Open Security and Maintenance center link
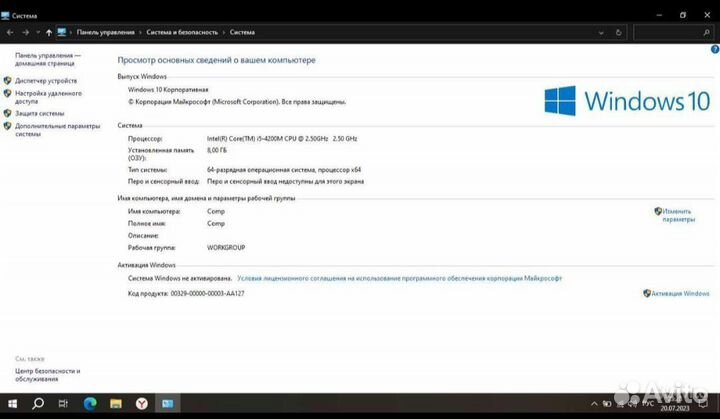The image size is (720, 419). coord(47,374)
